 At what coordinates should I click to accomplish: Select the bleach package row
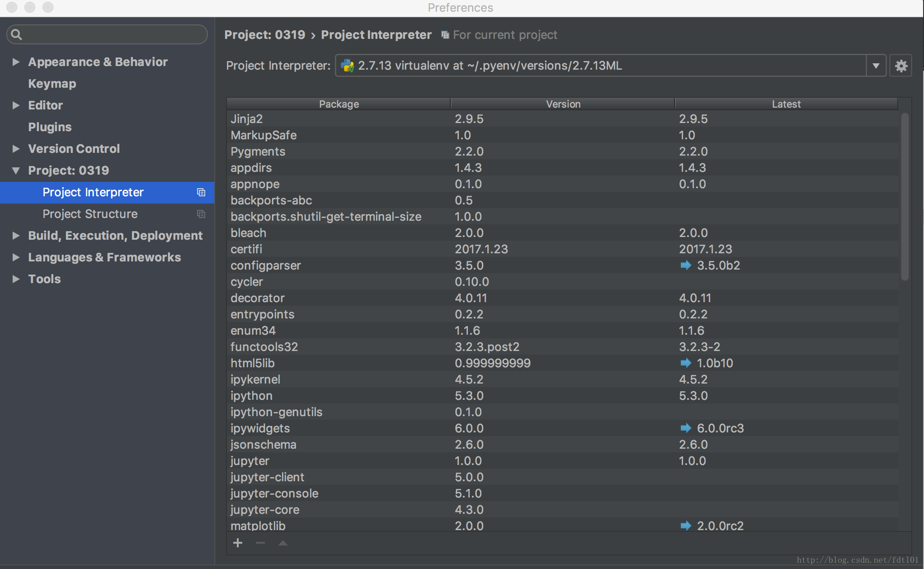tap(563, 233)
